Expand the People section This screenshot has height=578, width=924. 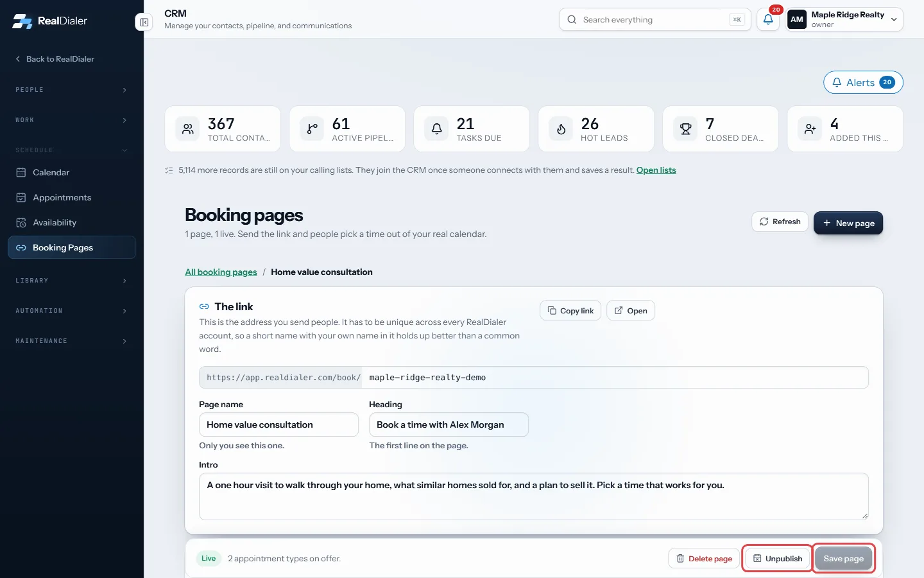(x=72, y=90)
